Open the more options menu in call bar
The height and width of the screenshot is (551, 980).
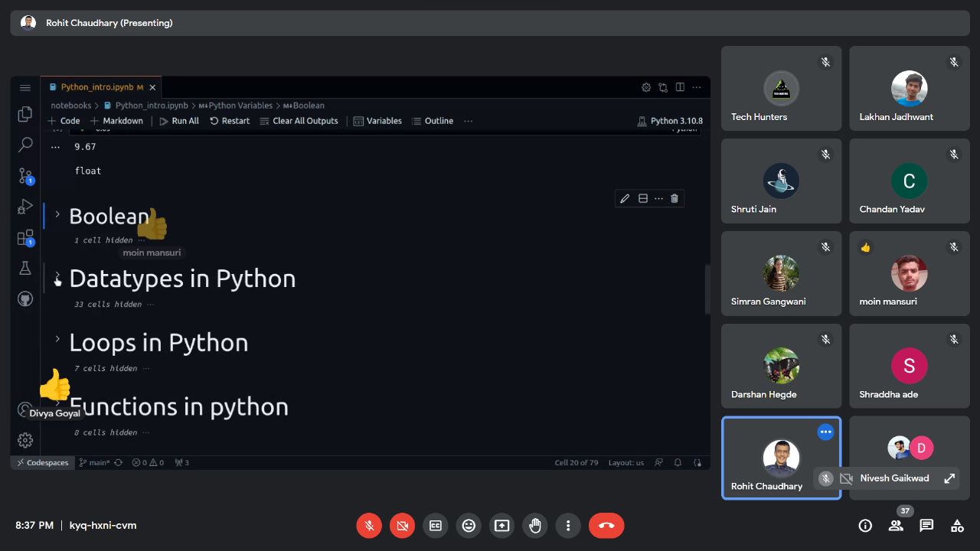pos(568,526)
